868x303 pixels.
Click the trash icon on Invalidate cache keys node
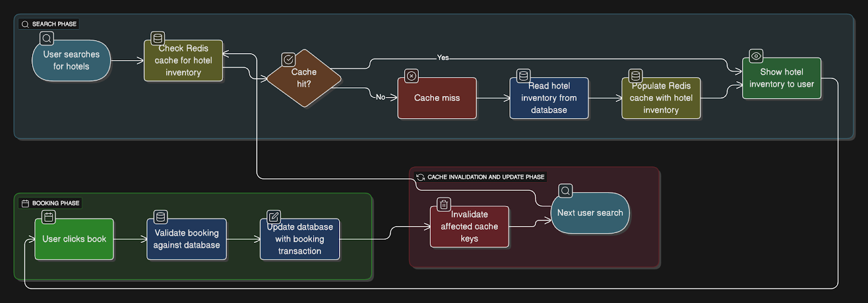(444, 204)
